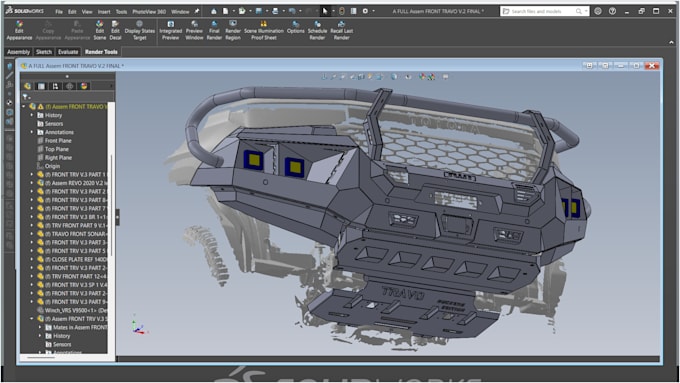Expand TRV FRONT PART 12 node
The height and width of the screenshot is (383, 680).
pyautogui.click(x=32, y=276)
